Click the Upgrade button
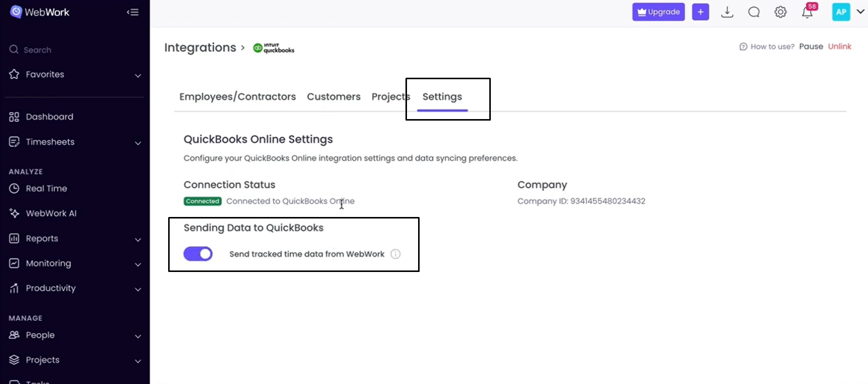868x384 pixels. pyautogui.click(x=658, y=12)
